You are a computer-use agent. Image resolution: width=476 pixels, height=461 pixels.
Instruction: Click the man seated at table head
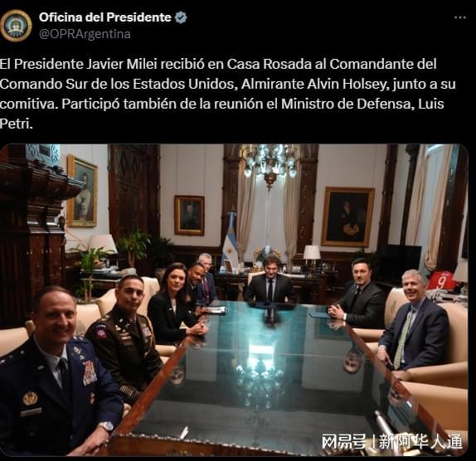[270, 281]
